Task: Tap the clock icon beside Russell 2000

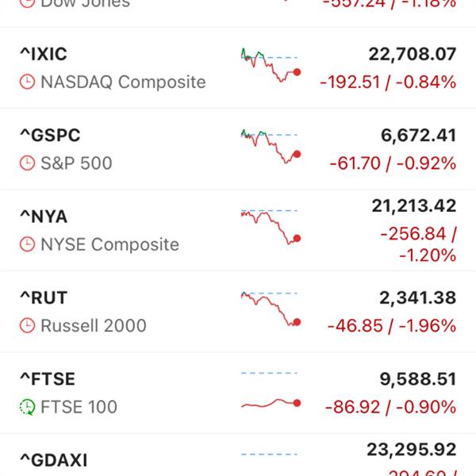Action: pyautogui.click(x=28, y=325)
